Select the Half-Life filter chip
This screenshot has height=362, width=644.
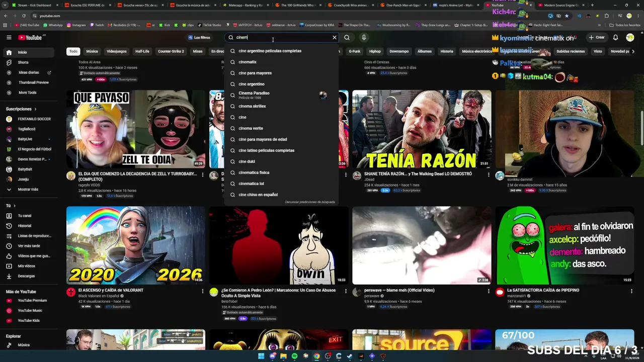pos(142,51)
